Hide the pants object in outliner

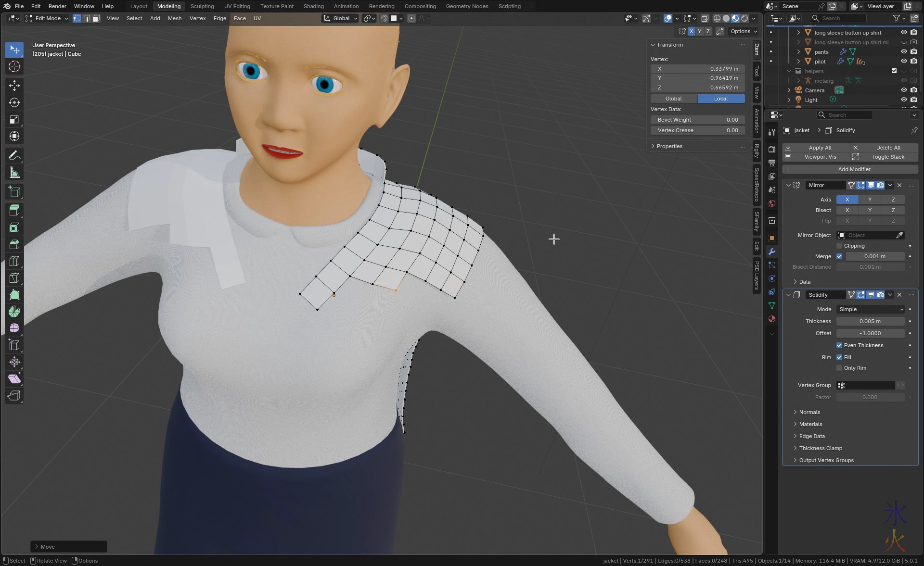904,51
